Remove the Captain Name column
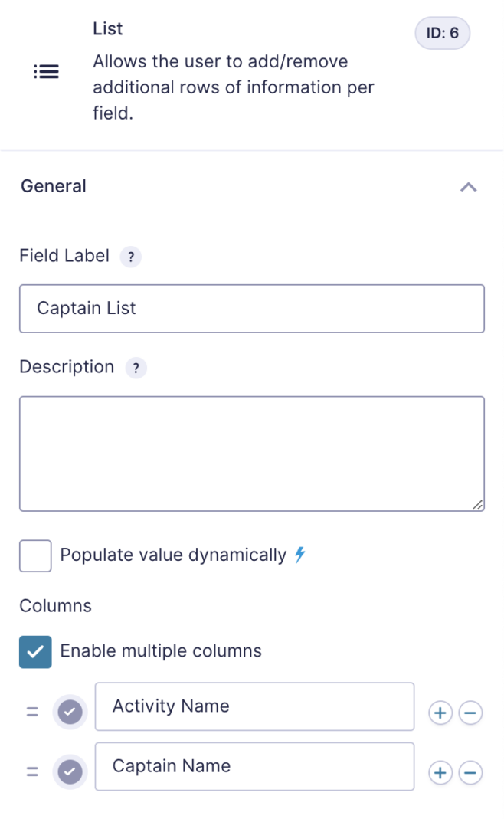The width and height of the screenshot is (504, 819). click(x=470, y=772)
